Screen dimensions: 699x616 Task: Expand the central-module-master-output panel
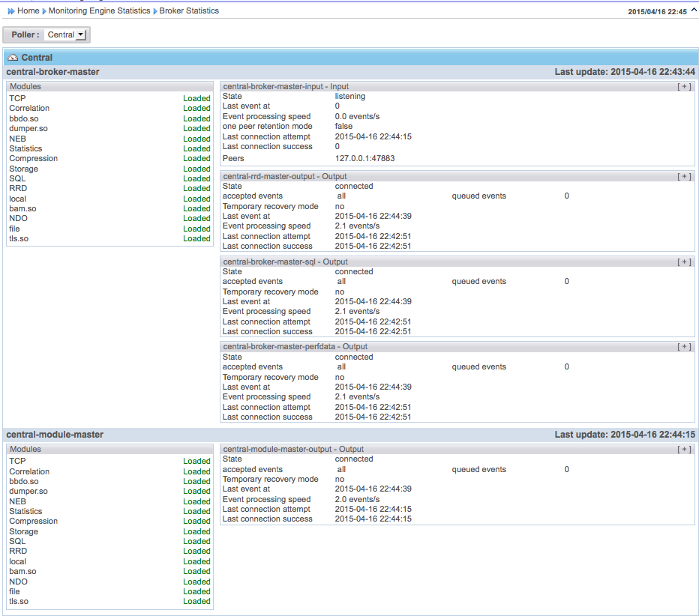coord(683,450)
